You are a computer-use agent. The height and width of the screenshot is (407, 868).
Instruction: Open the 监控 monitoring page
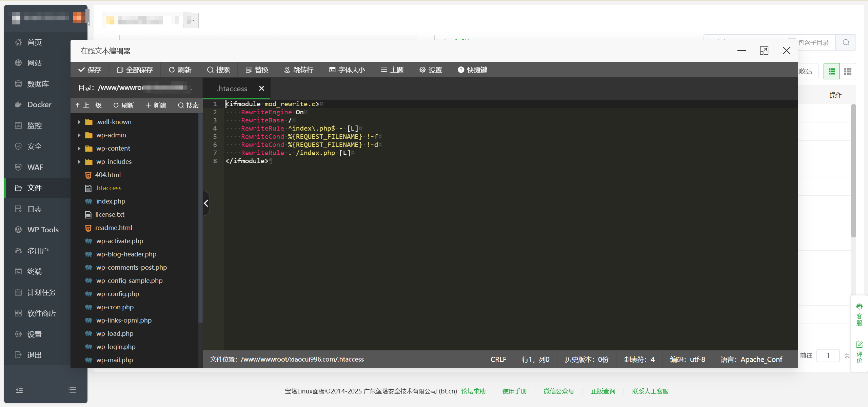(x=34, y=125)
